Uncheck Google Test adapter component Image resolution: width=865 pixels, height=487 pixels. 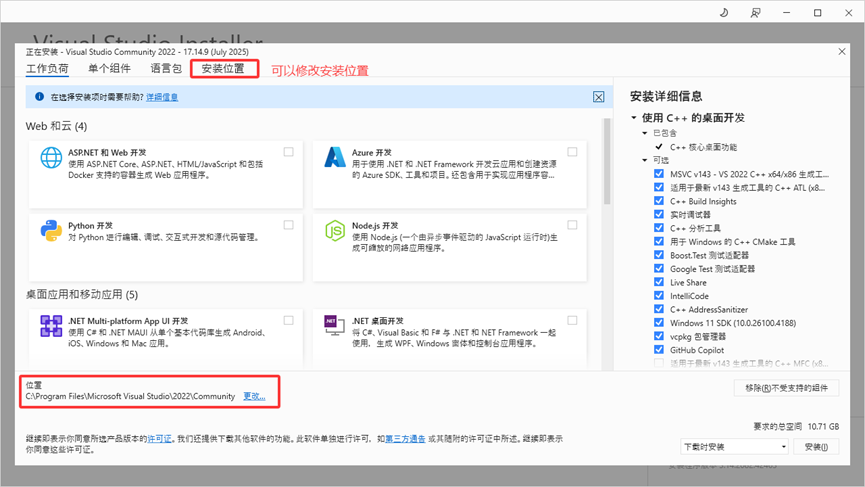tap(659, 269)
